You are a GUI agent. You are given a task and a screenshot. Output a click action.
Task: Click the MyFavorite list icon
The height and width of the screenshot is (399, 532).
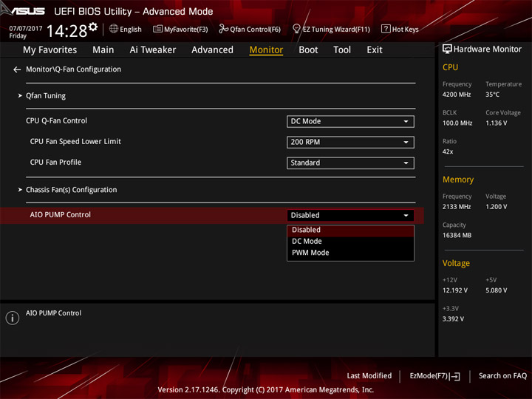tap(157, 29)
